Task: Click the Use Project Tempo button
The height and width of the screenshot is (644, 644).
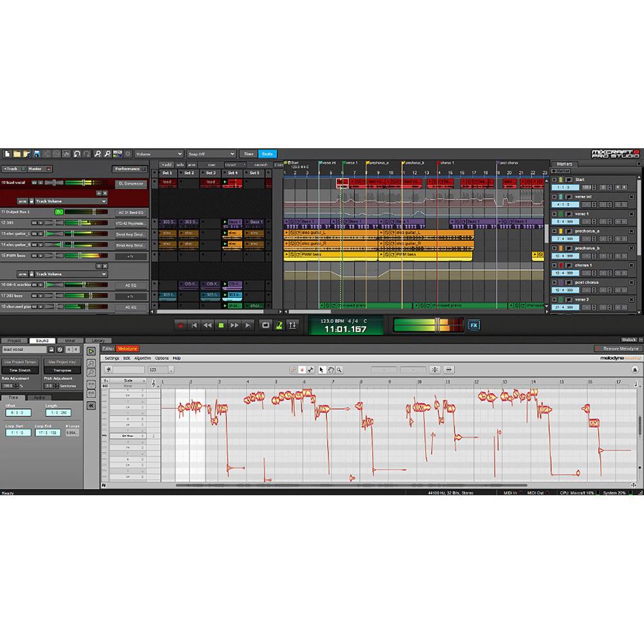Action: point(20,361)
